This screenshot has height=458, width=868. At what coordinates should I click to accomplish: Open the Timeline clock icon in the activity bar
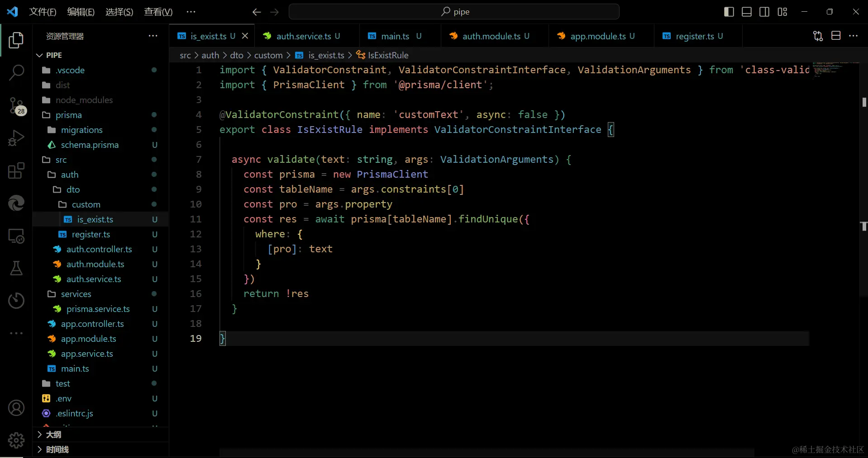pyautogui.click(x=16, y=301)
